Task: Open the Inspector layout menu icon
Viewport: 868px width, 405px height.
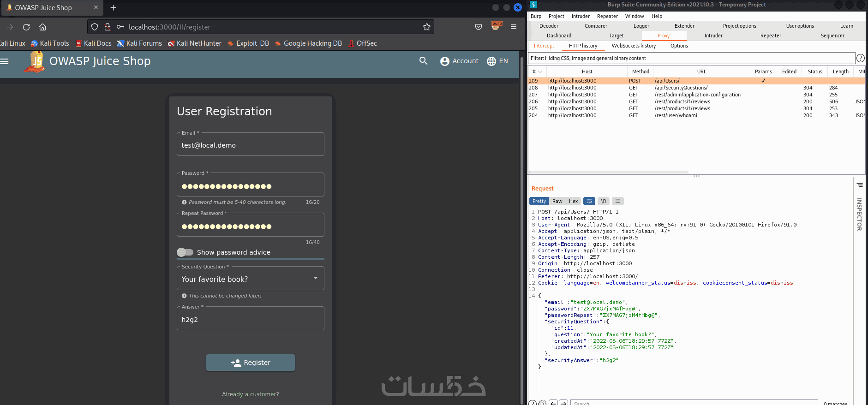Action: point(860,185)
